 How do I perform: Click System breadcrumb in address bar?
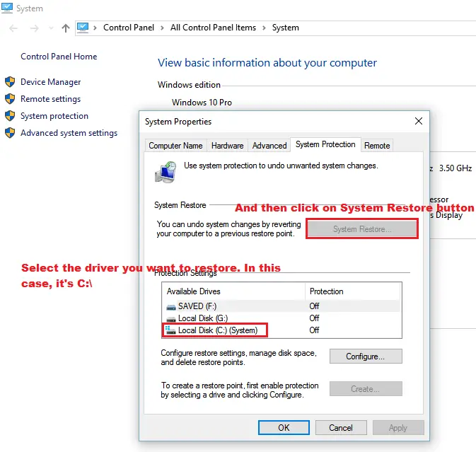pyautogui.click(x=285, y=28)
